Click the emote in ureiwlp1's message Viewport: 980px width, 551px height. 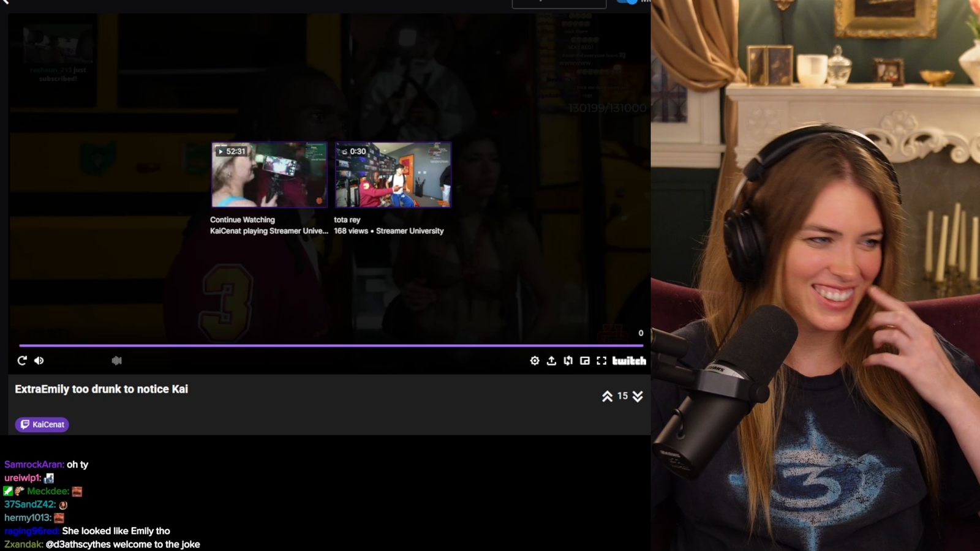tap(49, 478)
